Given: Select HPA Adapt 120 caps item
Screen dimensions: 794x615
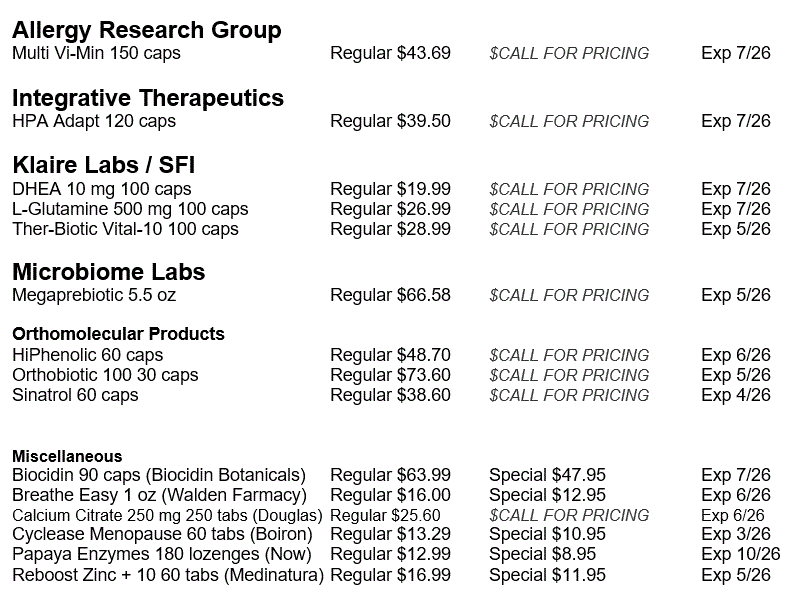Looking at the screenshot, I should [x=94, y=121].
